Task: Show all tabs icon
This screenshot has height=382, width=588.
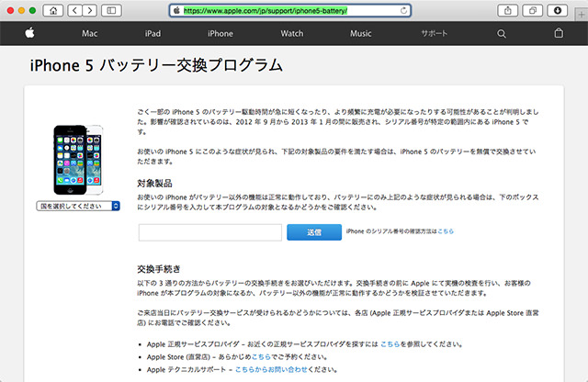Action: click(533, 10)
